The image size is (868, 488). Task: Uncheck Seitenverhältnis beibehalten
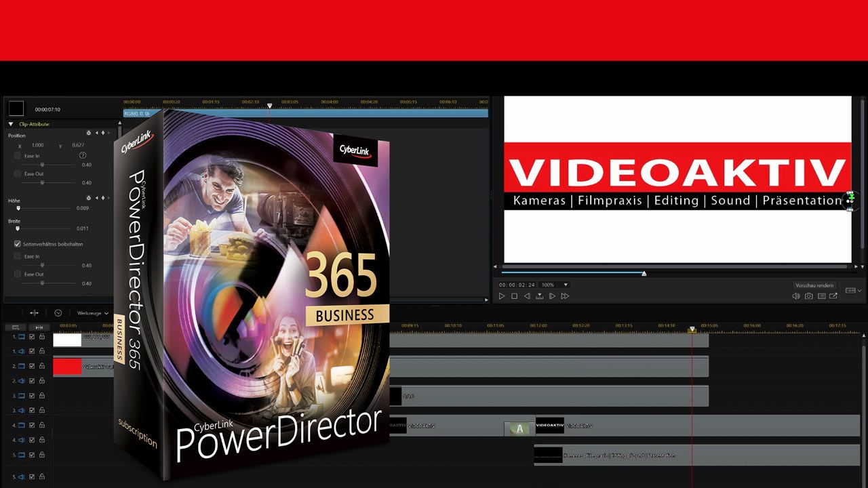click(18, 243)
